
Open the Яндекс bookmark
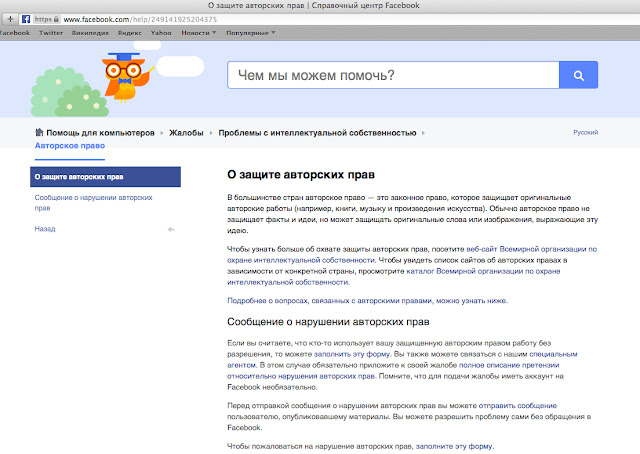click(x=129, y=33)
